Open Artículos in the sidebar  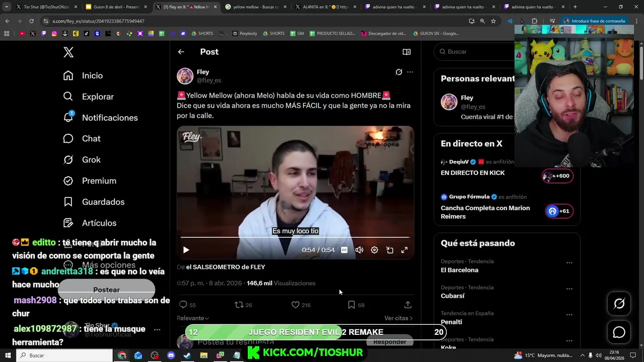pyautogui.click(x=90, y=223)
